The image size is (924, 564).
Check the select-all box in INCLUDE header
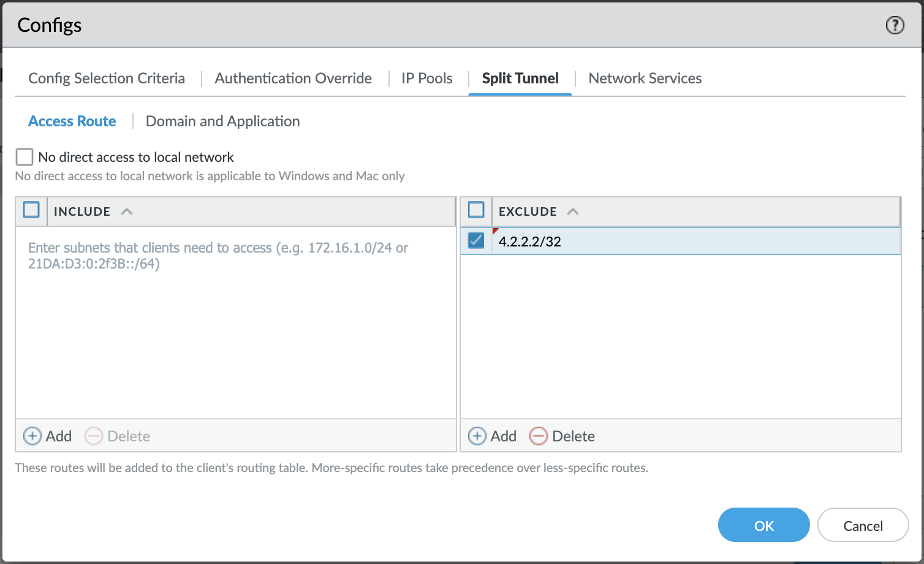(x=31, y=210)
